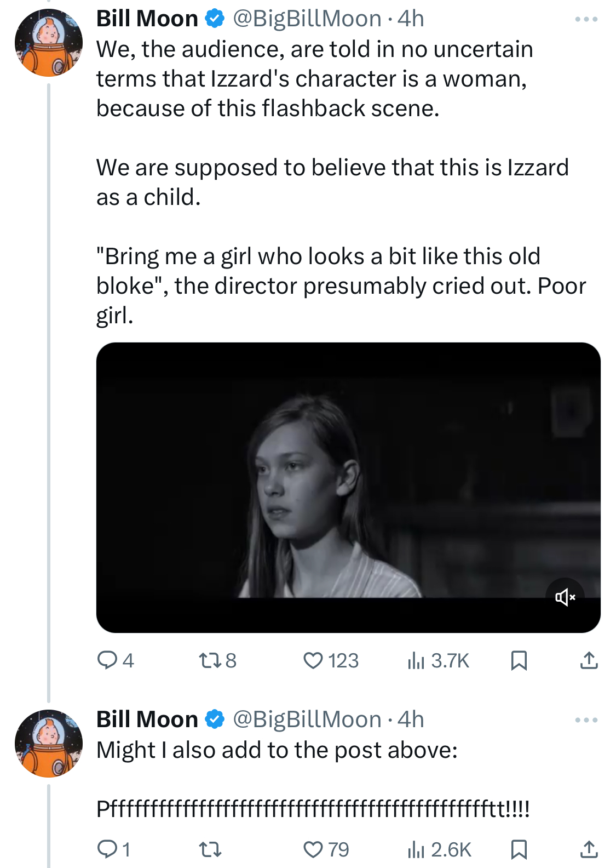The width and height of the screenshot is (616, 868).
Task: Open profile via second tweet's avatar
Action: [x=49, y=744]
